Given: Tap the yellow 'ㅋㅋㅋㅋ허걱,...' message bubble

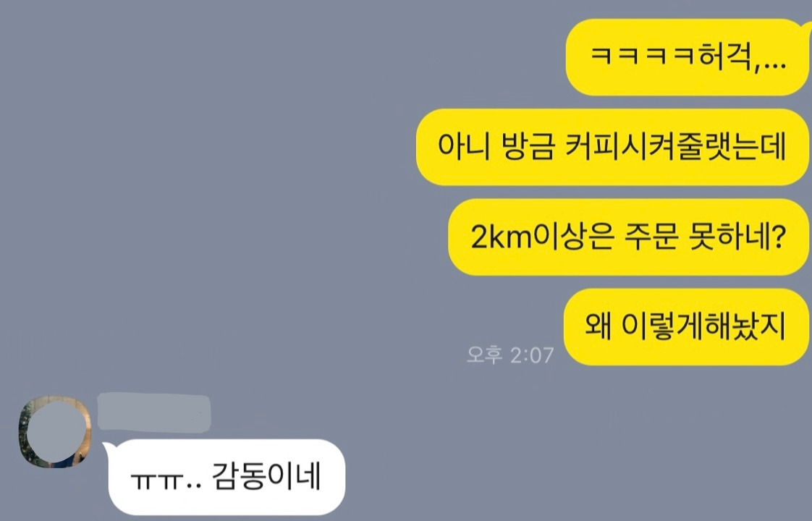Looking at the screenshot, I should (x=688, y=57).
